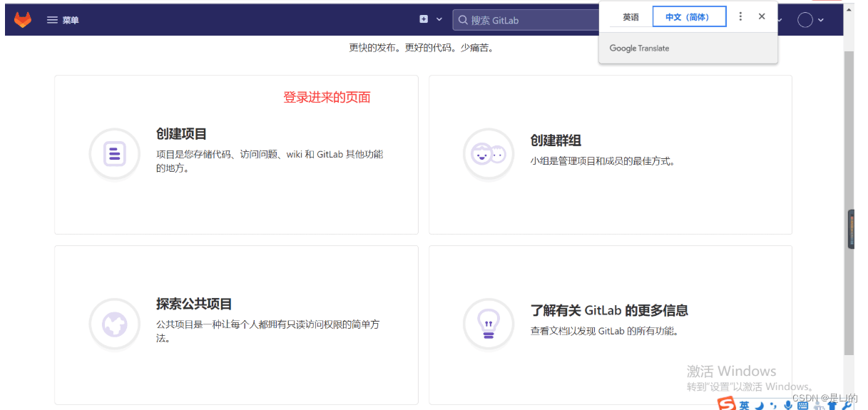Click the vertical scrollbar thumb
Viewport: 868px width, 410px height.
click(849, 203)
